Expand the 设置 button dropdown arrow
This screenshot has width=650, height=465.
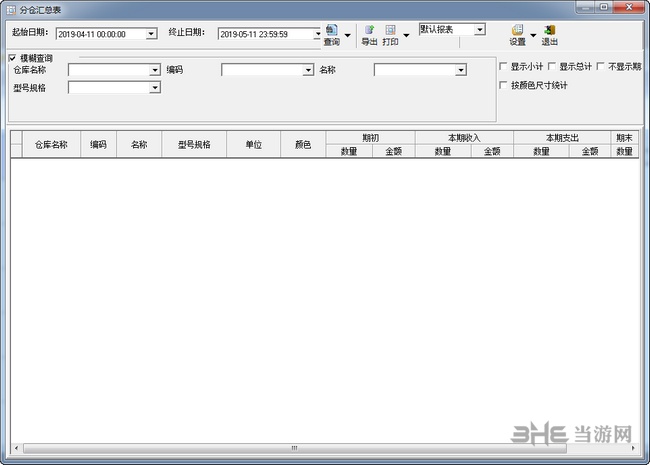point(533,35)
